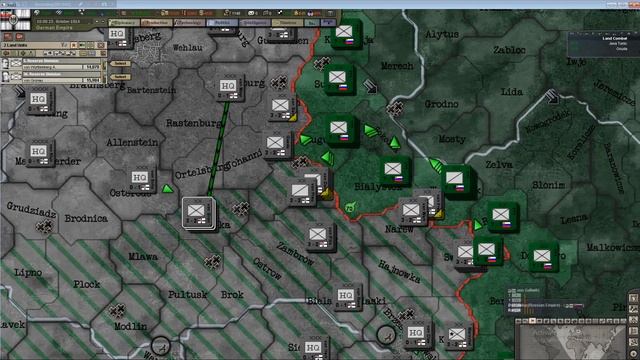This screenshot has width=640, height=360.
Task: Open the Production tab
Action: pyautogui.click(x=157, y=23)
